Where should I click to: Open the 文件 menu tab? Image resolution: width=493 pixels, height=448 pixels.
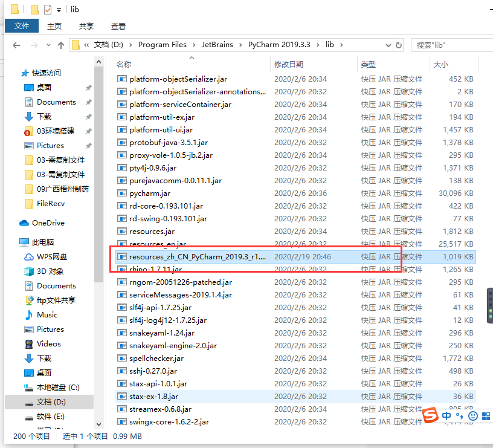pyautogui.click(x=22, y=26)
